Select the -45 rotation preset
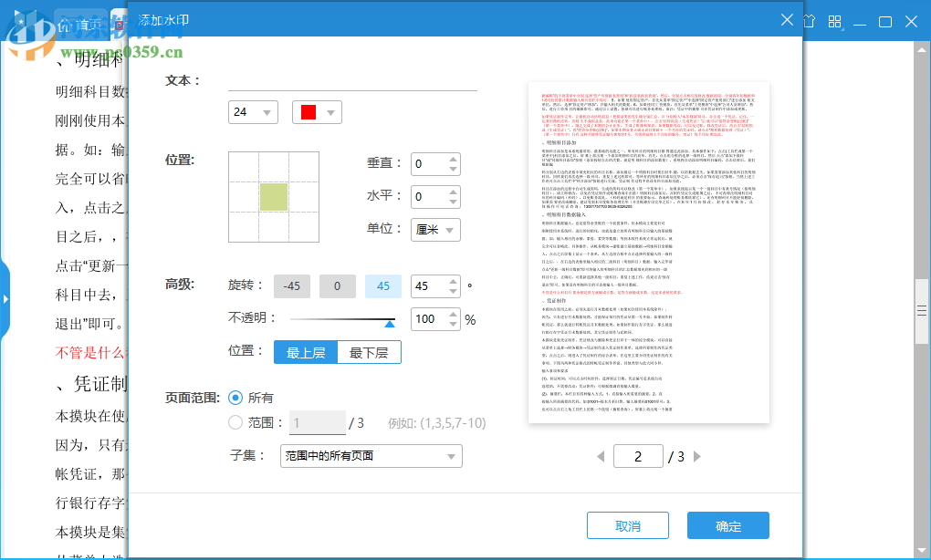This screenshot has width=931, height=560. point(291,285)
